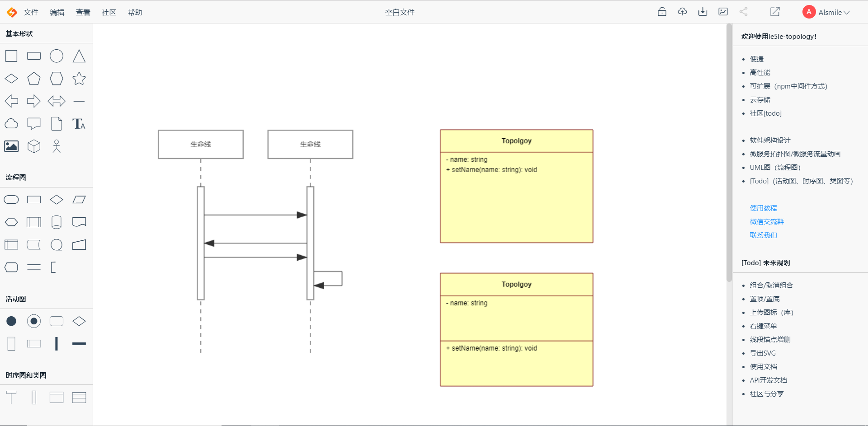The height and width of the screenshot is (426, 868).
Task: Click the share icon in toolbar
Action: (x=743, y=12)
